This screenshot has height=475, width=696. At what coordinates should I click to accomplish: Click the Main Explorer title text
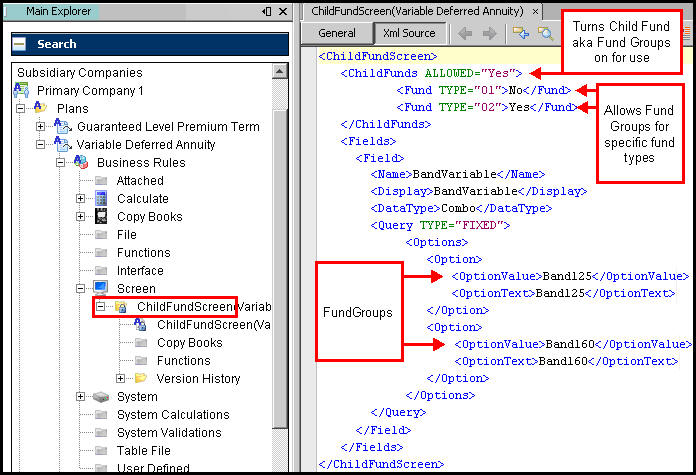(58, 11)
